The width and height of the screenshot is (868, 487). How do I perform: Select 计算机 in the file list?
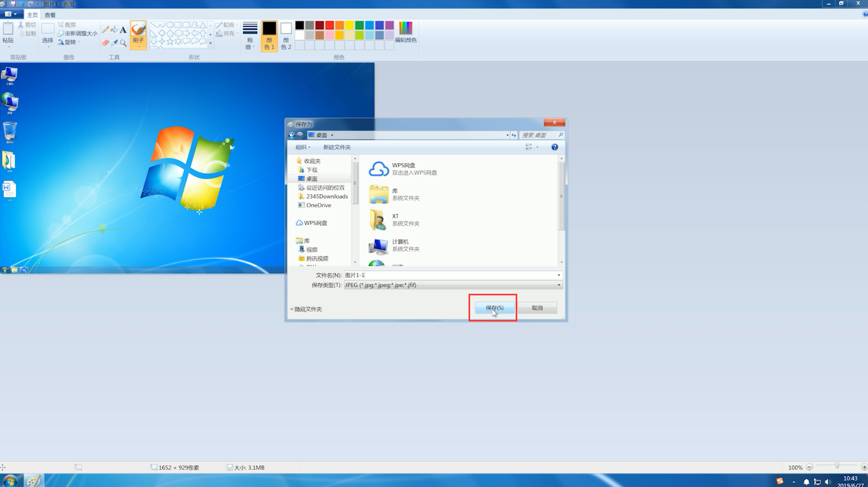[394, 245]
